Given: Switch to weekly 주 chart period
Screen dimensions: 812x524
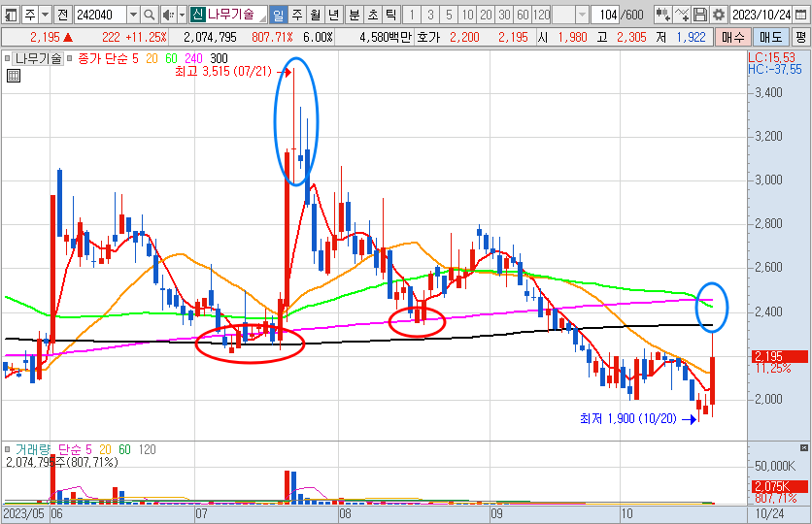Looking at the screenshot, I should point(297,15).
